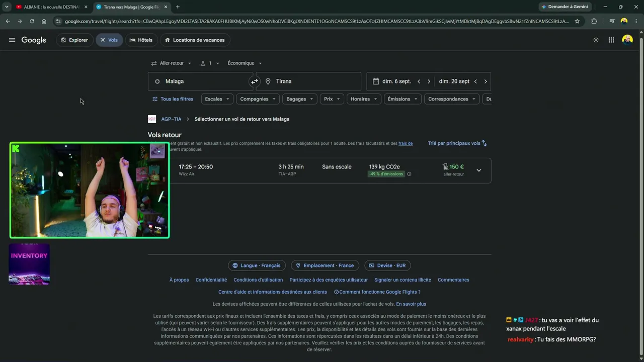Image resolution: width=644 pixels, height=362 pixels.
Task: Select next day for return date
Action: pyautogui.click(x=486, y=81)
